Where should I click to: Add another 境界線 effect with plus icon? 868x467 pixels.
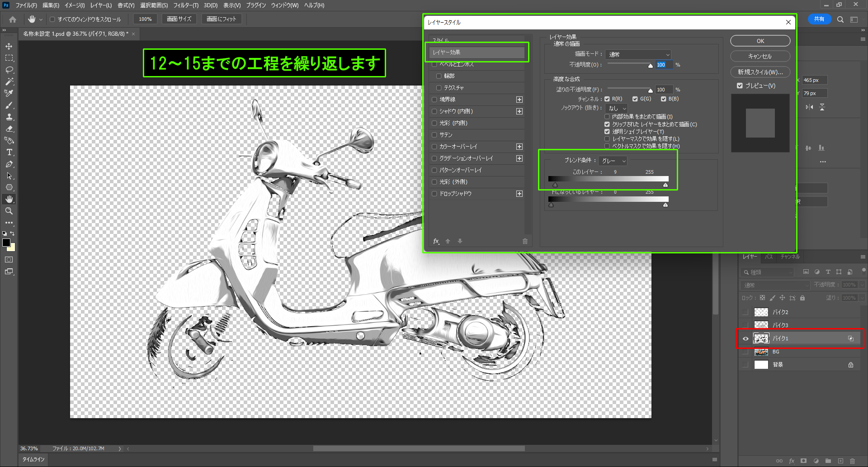[x=519, y=100]
